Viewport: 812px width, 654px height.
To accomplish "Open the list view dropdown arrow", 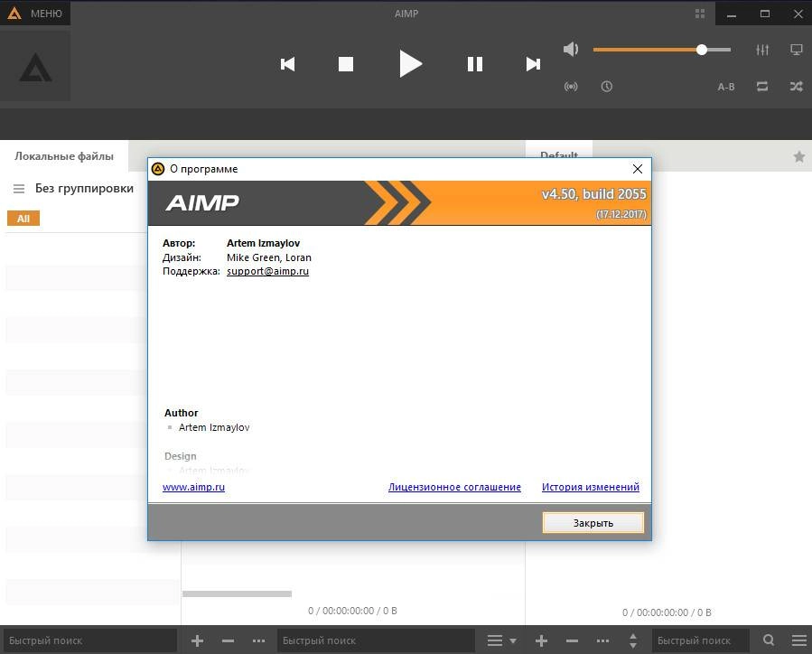I will tap(513, 641).
